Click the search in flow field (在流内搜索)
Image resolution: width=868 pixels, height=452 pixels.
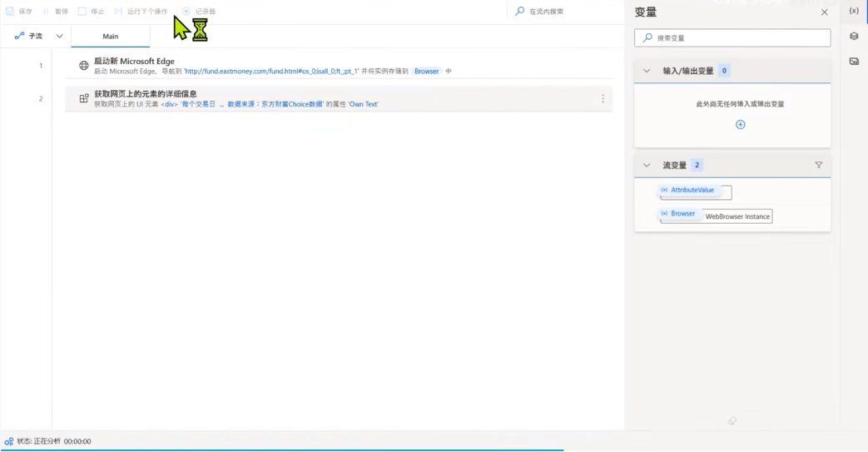coord(564,11)
